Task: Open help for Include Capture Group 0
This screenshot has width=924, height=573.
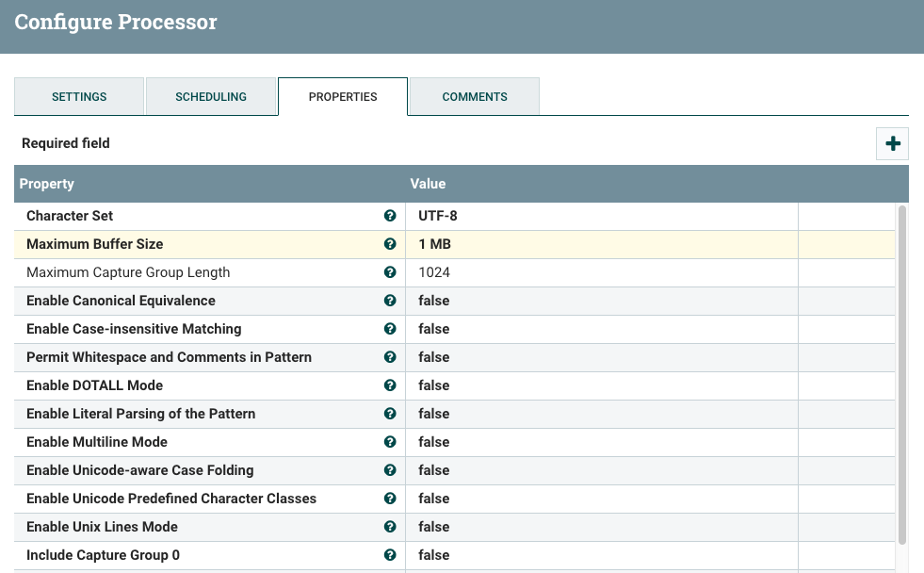Action: [x=390, y=555]
